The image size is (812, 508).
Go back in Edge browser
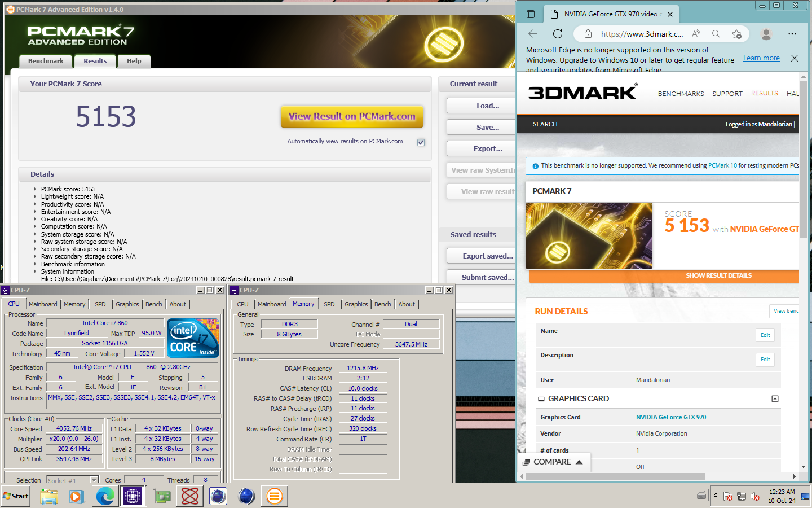click(x=533, y=34)
